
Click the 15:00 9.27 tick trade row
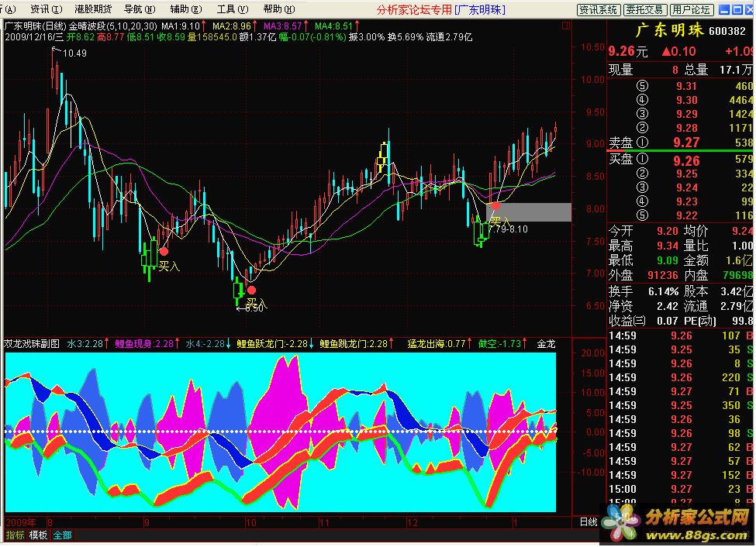(x=680, y=489)
